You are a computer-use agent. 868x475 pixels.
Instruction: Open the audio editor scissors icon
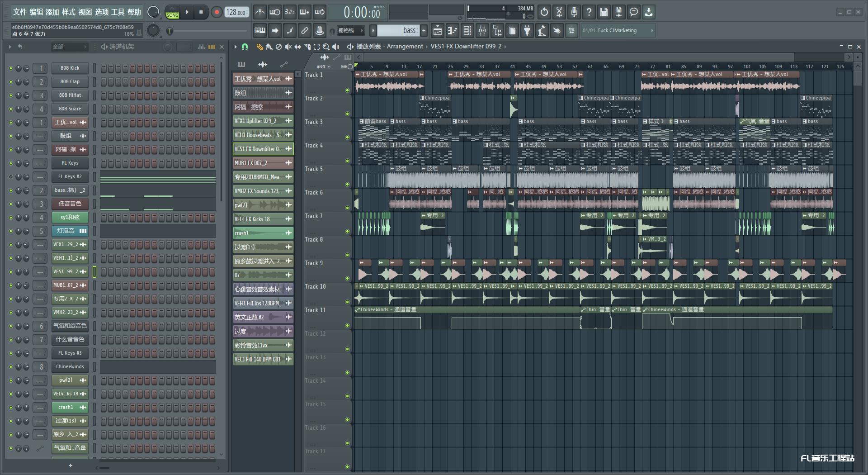click(x=559, y=12)
